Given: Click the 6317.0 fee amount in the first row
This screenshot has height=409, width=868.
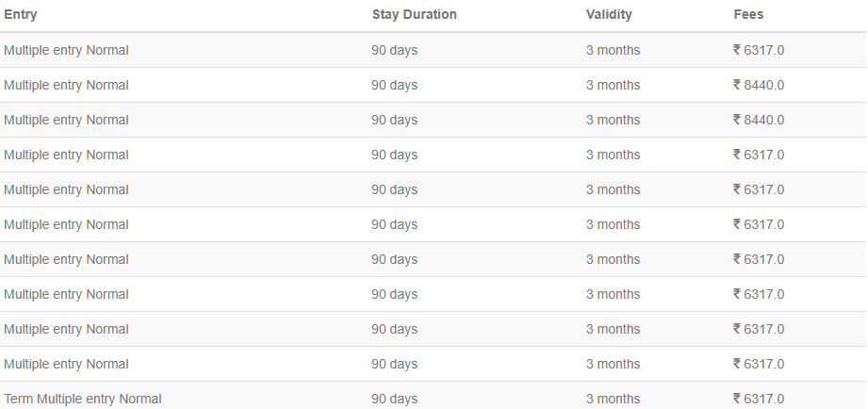Looking at the screenshot, I should tap(764, 50).
